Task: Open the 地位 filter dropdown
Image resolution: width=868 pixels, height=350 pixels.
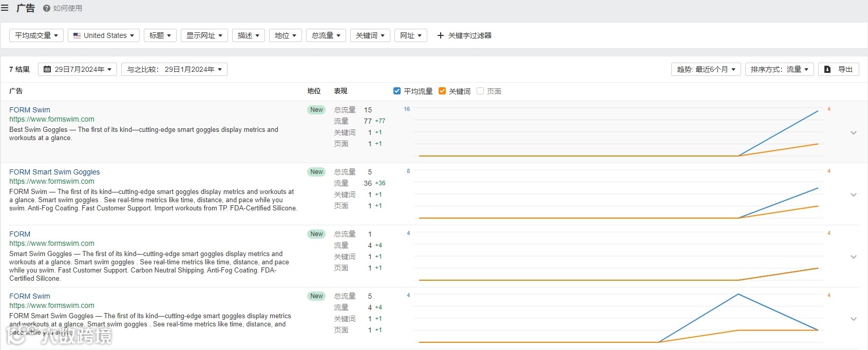Action: (286, 35)
